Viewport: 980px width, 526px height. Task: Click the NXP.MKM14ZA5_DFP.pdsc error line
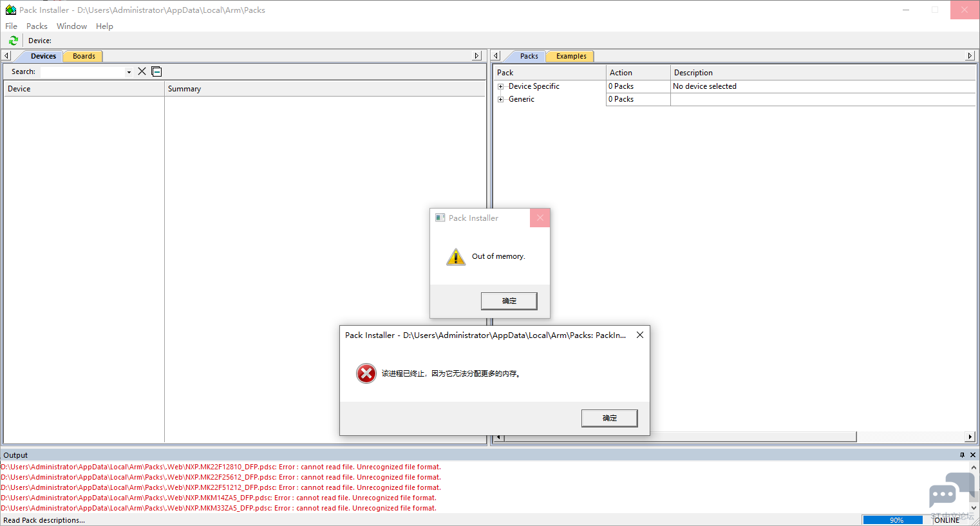219,498
